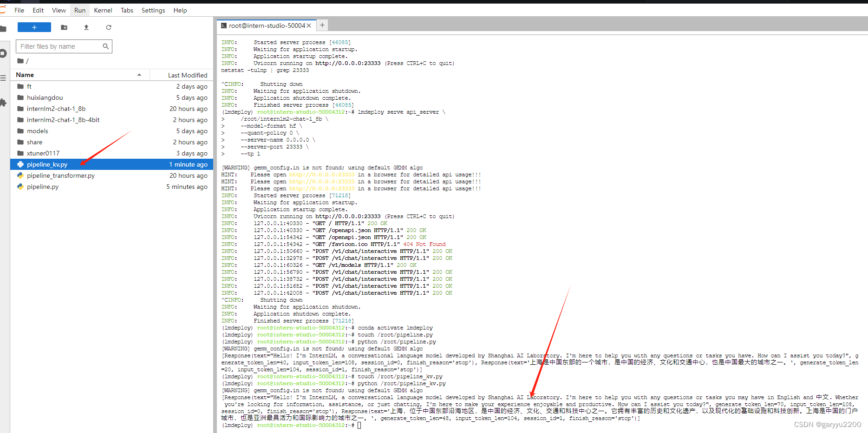Open the Tabs menu
868x433 pixels.
coord(127,10)
